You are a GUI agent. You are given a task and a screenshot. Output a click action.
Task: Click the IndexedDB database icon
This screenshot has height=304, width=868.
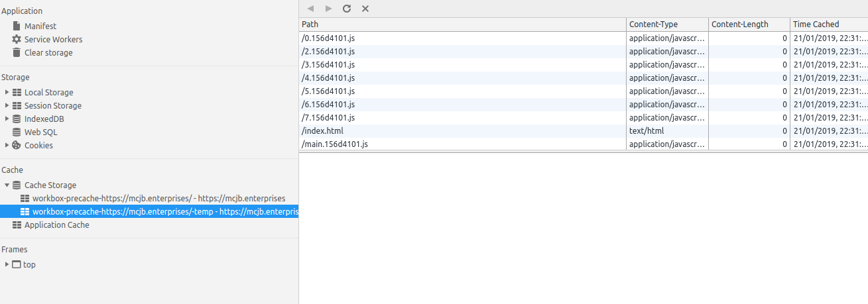click(17, 119)
